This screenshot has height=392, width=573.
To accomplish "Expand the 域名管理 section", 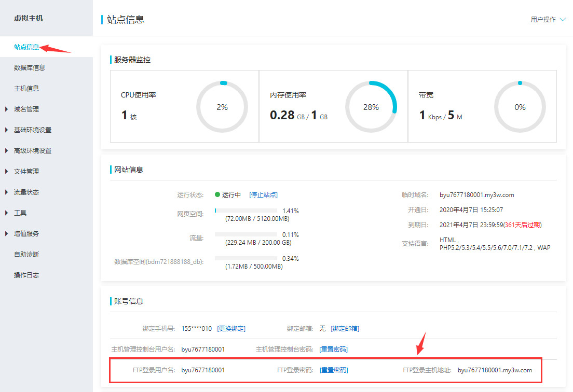I will click(x=26, y=109).
